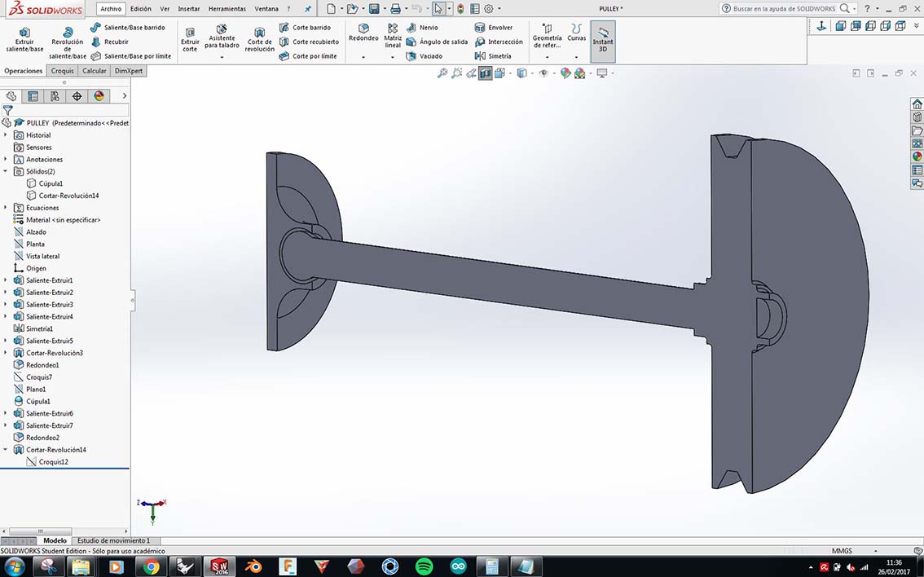Screen dimensions: 924x577
Task: Open the Options gear icon
Action: pos(489,9)
